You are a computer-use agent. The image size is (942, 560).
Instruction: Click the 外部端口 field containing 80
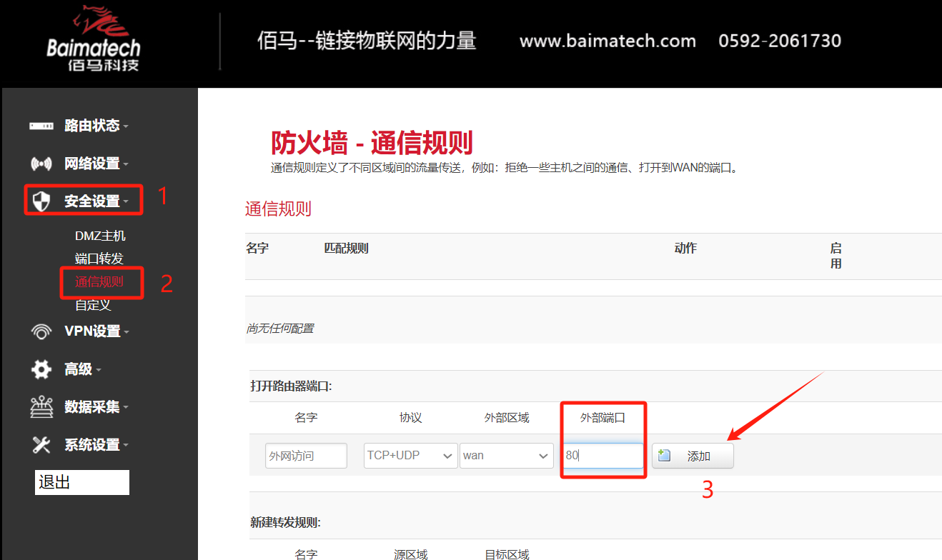(x=603, y=455)
